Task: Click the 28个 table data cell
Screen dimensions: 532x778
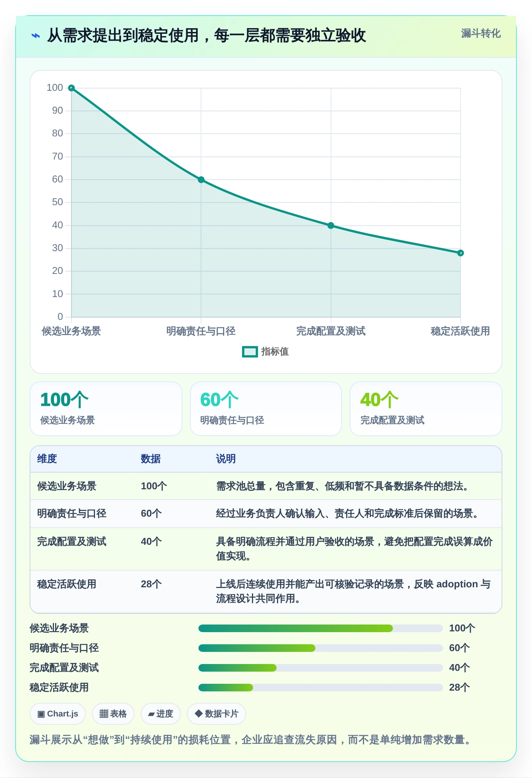Action: click(x=151, y=584)
